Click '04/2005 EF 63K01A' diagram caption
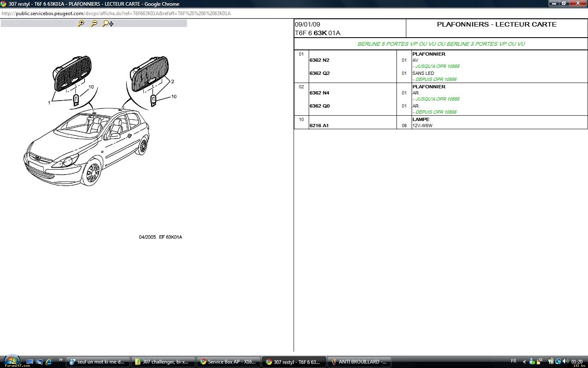This screenshot has height=368, width=588. point(160,237)
